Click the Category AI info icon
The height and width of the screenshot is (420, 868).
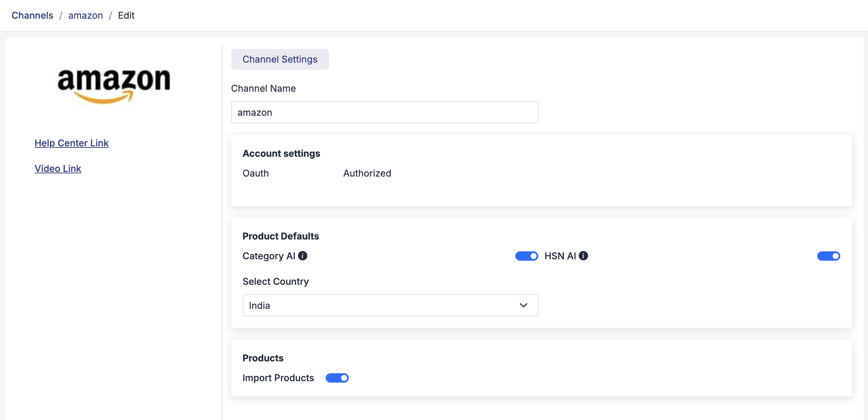(x=303, y=256)
